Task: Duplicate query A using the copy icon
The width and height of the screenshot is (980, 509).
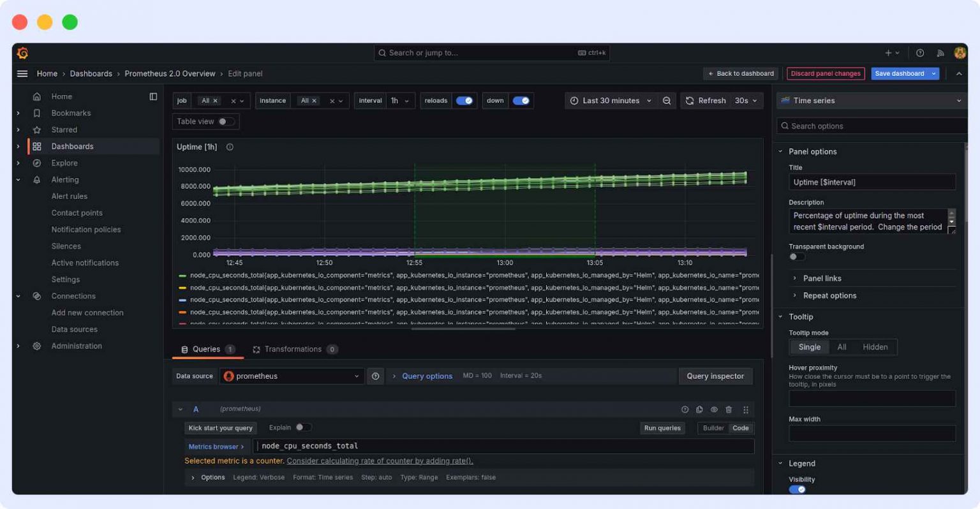Action: coord(699,409)
